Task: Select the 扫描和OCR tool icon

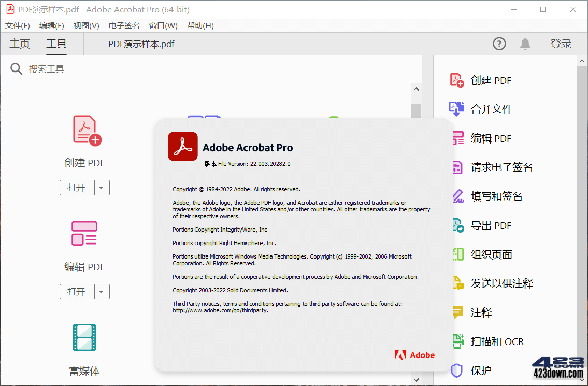Action: coord(456,341)
